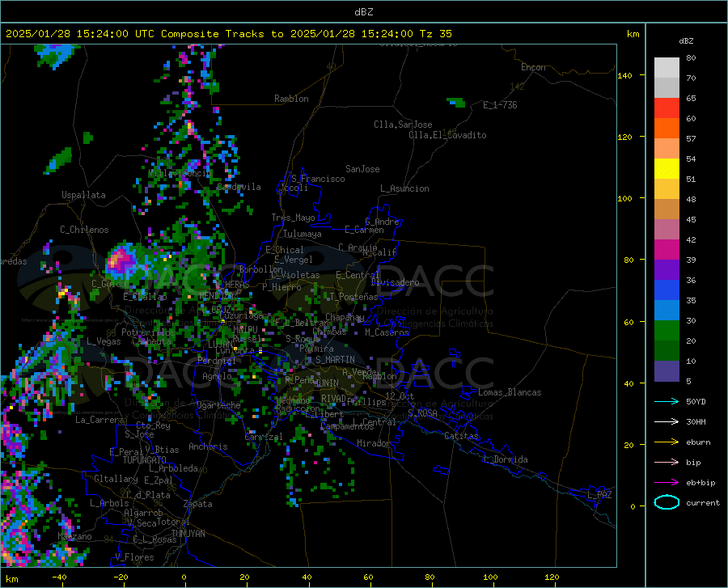Screen dimensions: 728x588
Task: Click the cyan 50YD track arrow in legend
Action: tap(667, 401)
